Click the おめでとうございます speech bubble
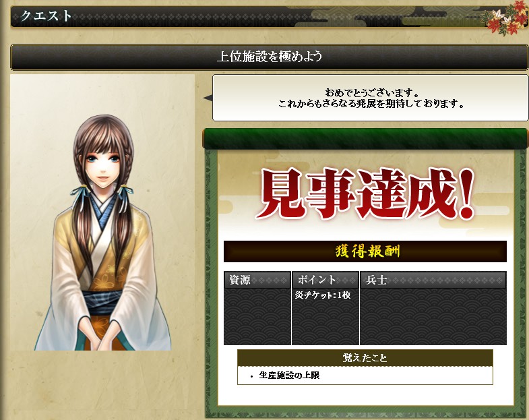The height and width of the screenshot is (420, 529). pyautogui.click(x=370, y=98)
